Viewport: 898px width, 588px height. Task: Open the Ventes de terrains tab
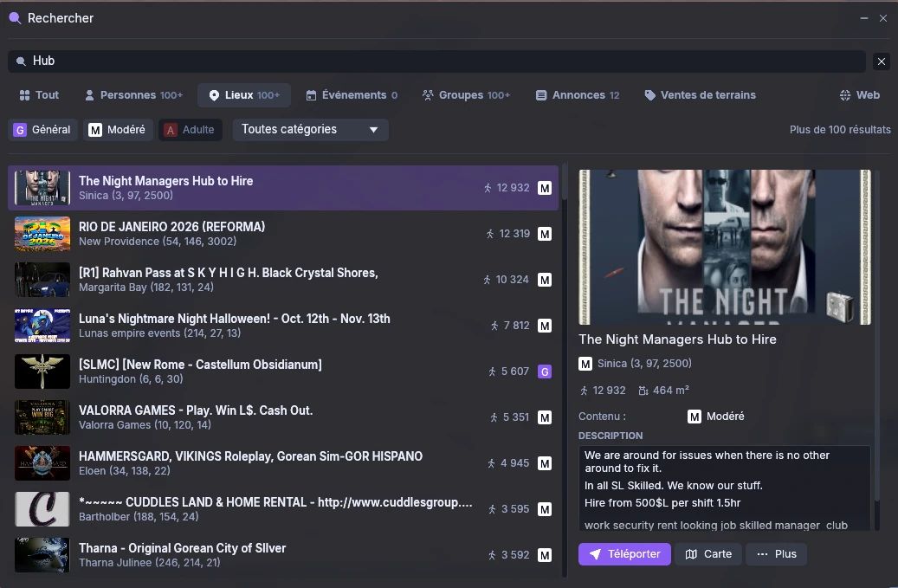tap(700, 95)
